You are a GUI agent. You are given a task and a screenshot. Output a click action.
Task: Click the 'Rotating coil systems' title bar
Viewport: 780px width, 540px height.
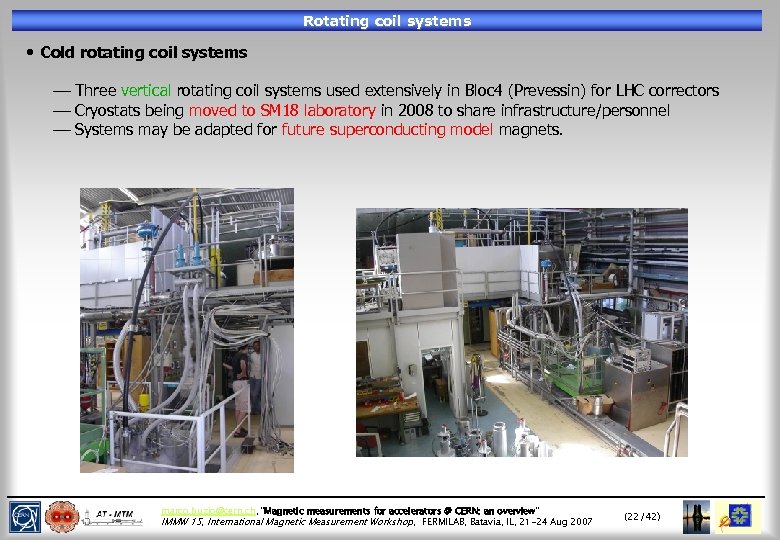pyautogui.click(x=387, y=21)
